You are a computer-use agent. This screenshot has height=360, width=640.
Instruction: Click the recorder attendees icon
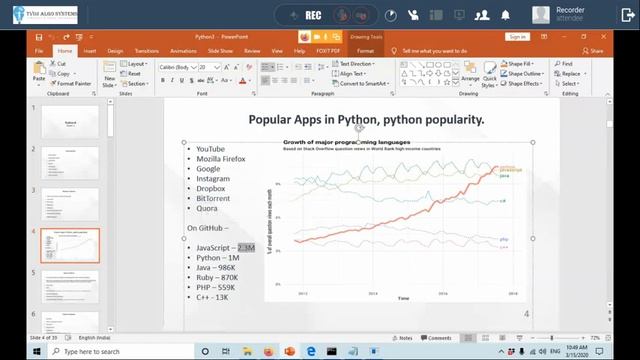coord(482,16)
